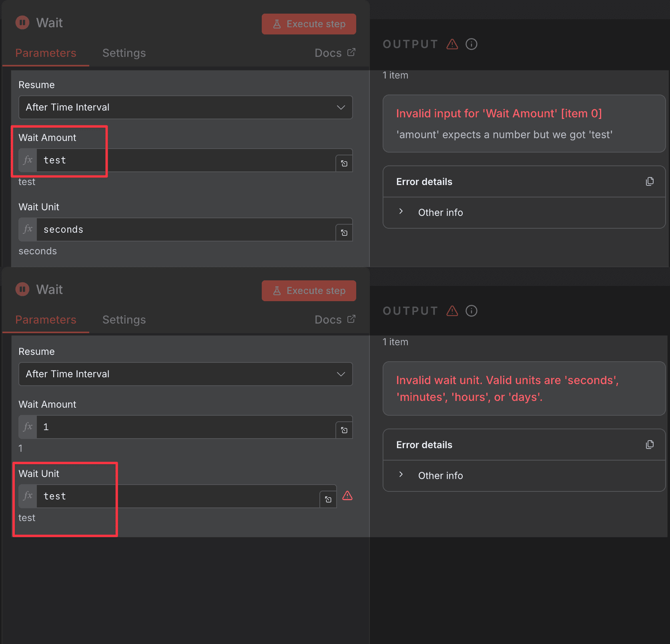This screenshot has width=670, height=644.
Task: Open expression editor for Wait Amount '1' field
Action: click(344, 430)
